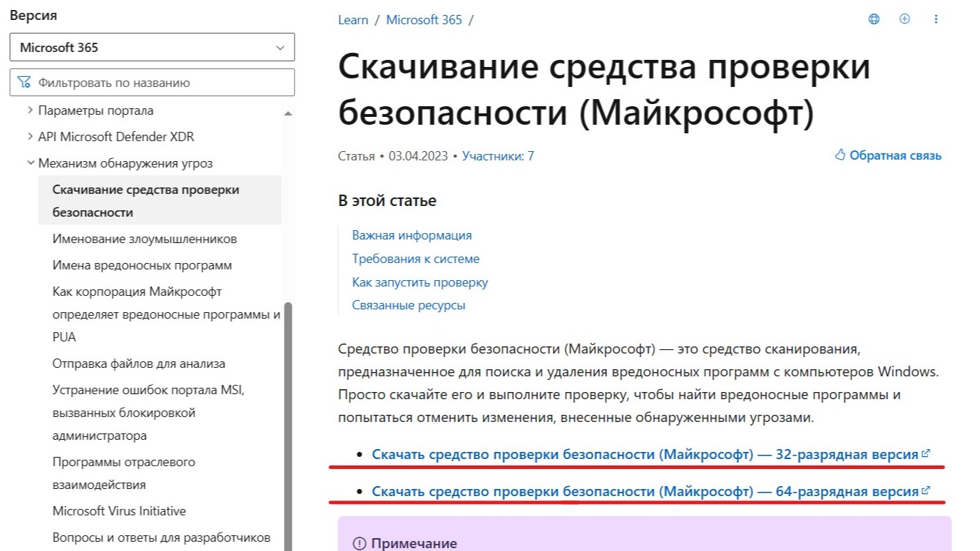Click the В этой статье heading
The width and height of the screenshot is (980, 551).
click(387, 201)
